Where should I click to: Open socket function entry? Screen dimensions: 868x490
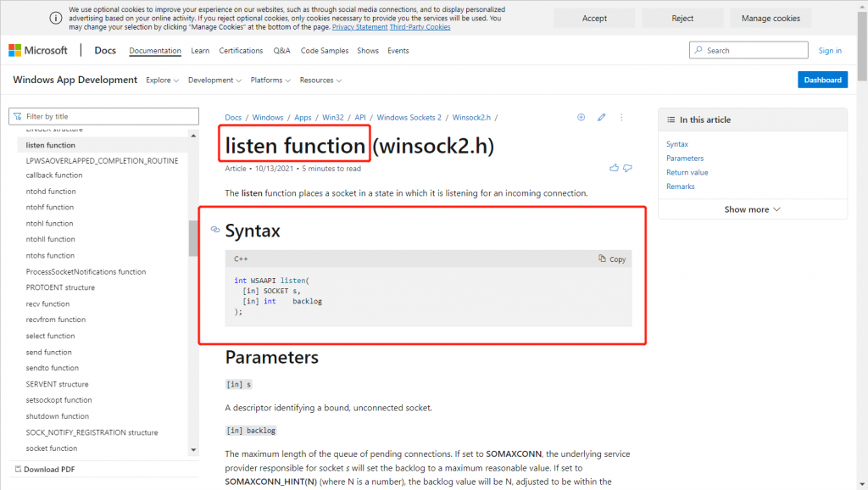point(52,448)
